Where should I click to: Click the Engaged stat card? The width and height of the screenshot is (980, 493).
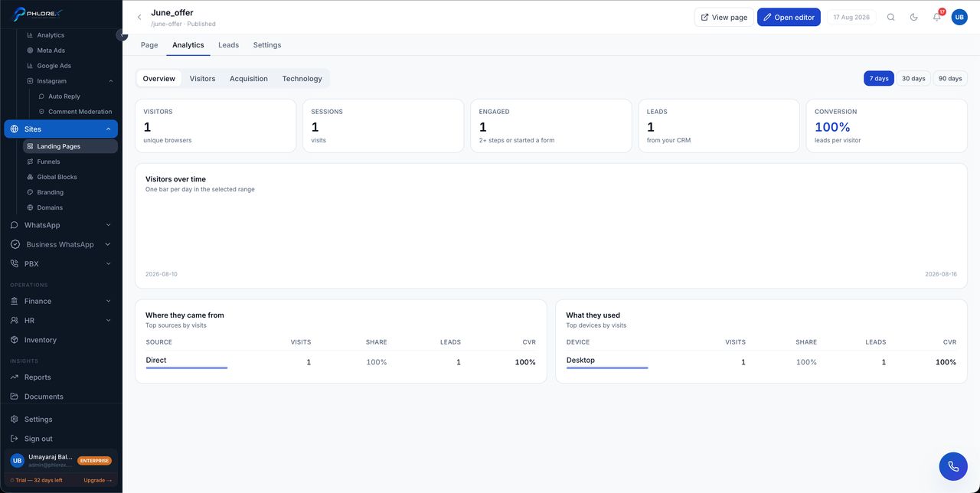[x=551, y=126]
